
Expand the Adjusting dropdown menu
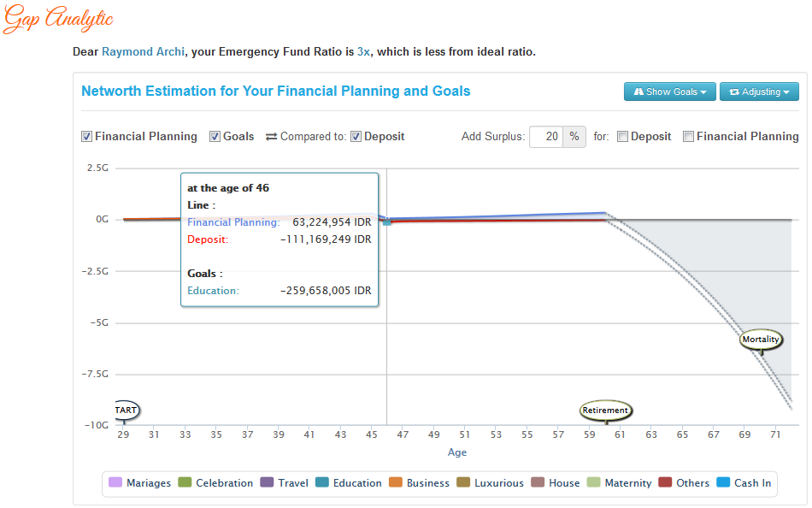point(759,92)
